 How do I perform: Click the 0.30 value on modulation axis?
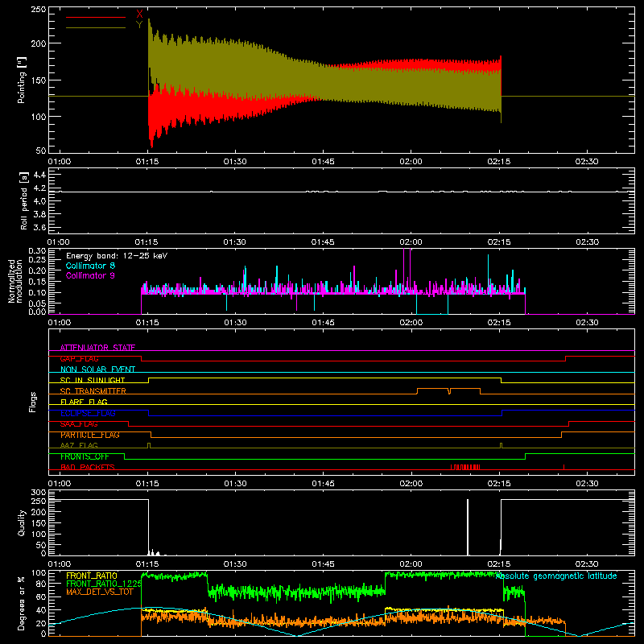point(37,251)
